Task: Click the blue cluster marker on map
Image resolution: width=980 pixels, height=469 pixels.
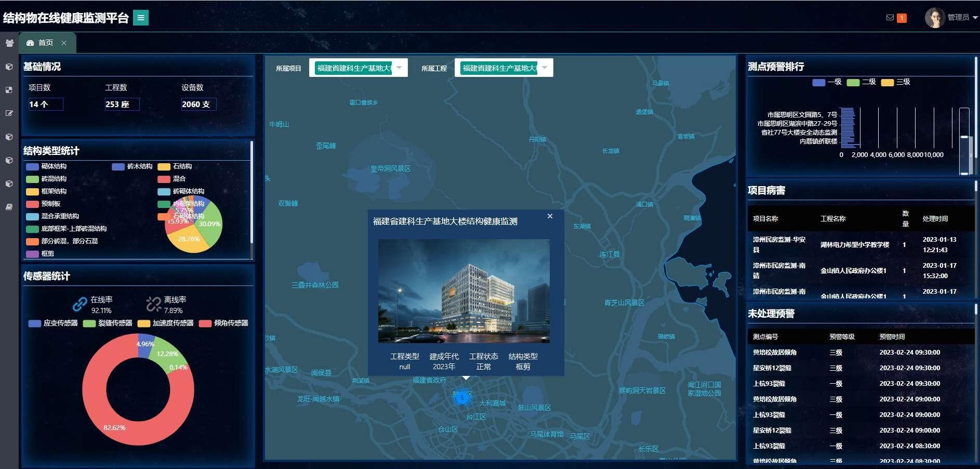Action: [x=462, y=398]
